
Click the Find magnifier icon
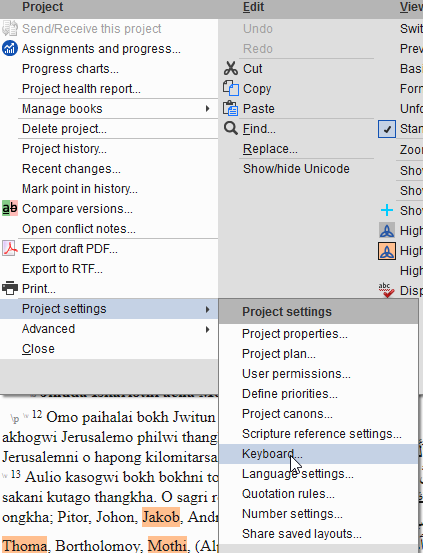(x=231, y=128)
